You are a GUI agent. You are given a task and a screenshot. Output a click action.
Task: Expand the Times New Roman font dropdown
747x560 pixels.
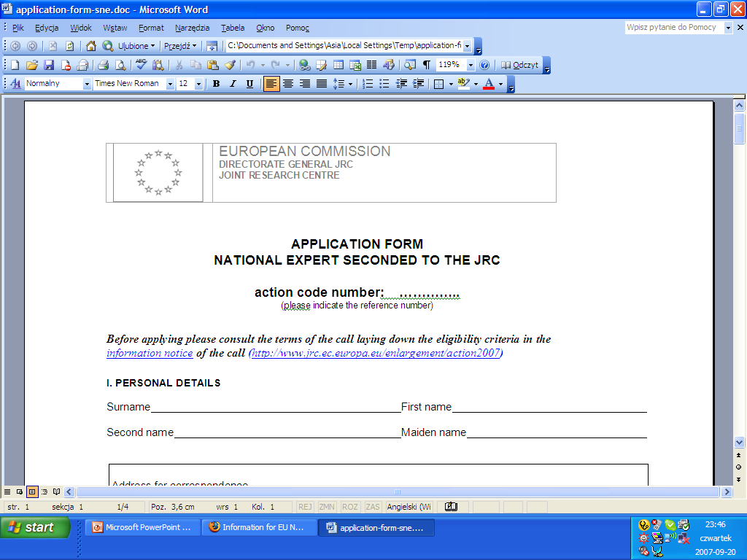(x=170, y=84)
